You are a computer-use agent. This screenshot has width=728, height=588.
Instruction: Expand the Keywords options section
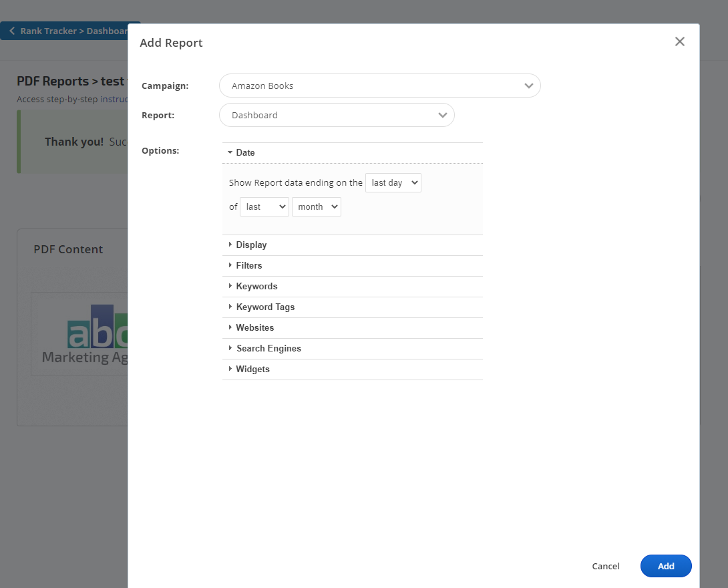pyautogui.click(x=256, y=286)
